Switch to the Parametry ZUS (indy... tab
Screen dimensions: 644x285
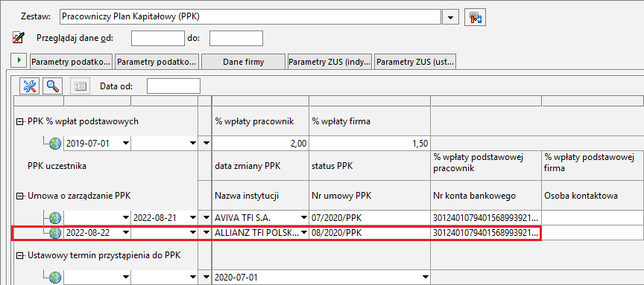330,62
